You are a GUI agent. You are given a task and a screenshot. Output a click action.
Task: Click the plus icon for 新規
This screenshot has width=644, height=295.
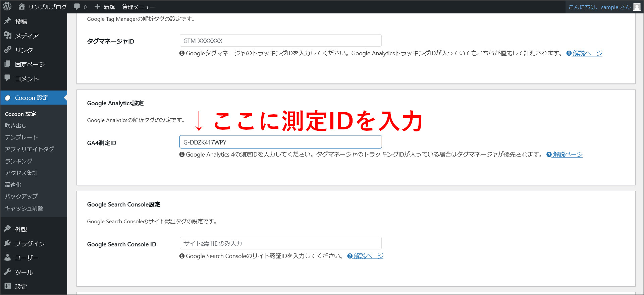click(x=98, y=7)
